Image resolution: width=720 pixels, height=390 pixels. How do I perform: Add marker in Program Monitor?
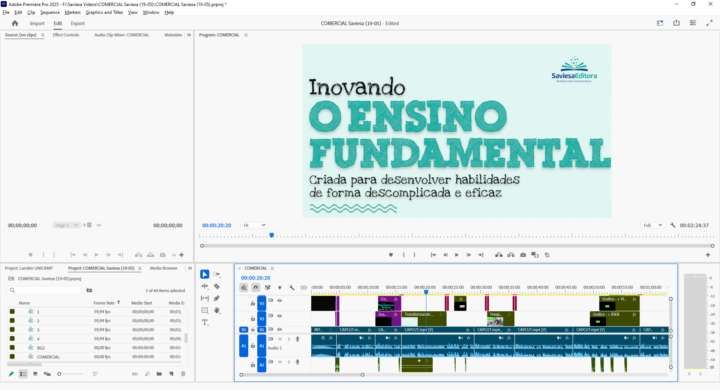point(391,255)
